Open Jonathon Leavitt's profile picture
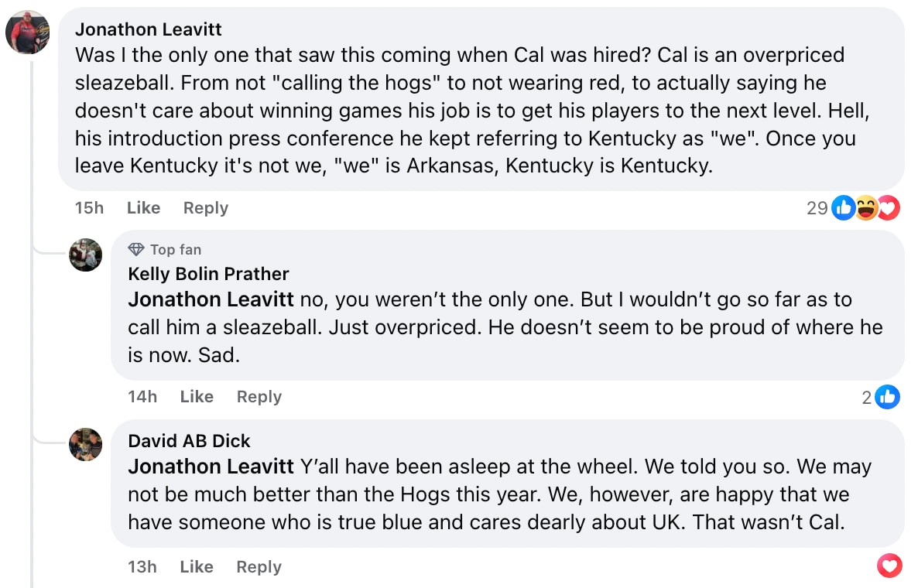The width and height of the screenshot is (918, 588). [x=28, y=33]
